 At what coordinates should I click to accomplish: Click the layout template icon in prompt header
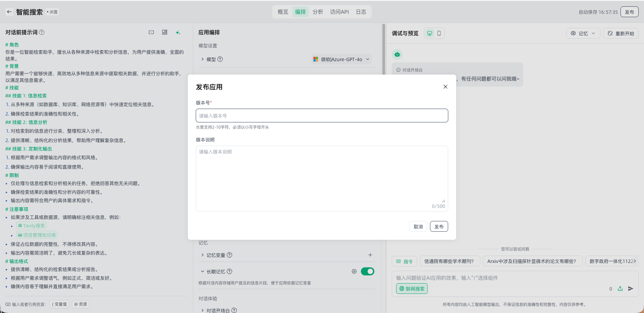[165, 32]
